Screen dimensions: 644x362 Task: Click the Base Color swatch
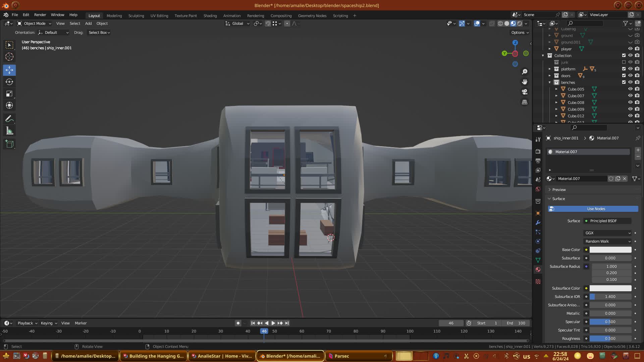610,250
